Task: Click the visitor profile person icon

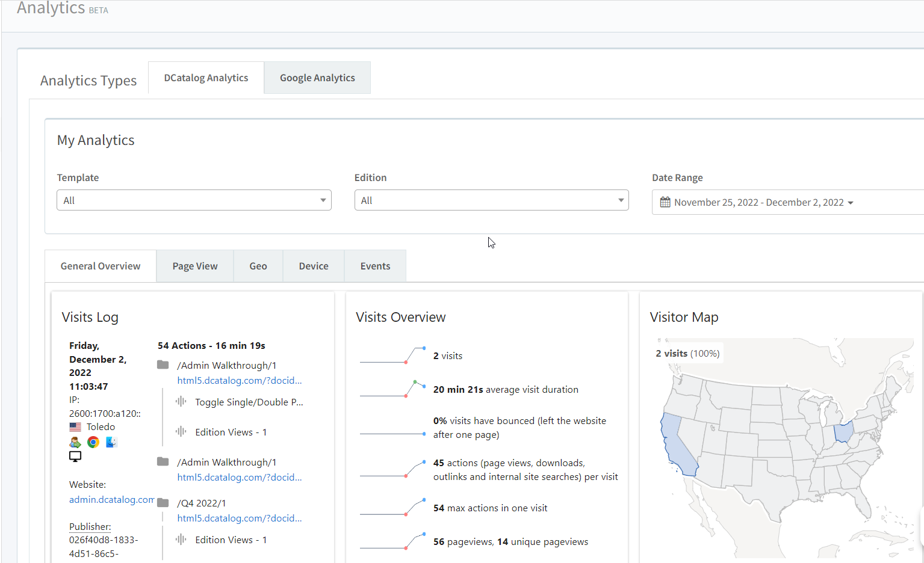Action: pos(75,442)
